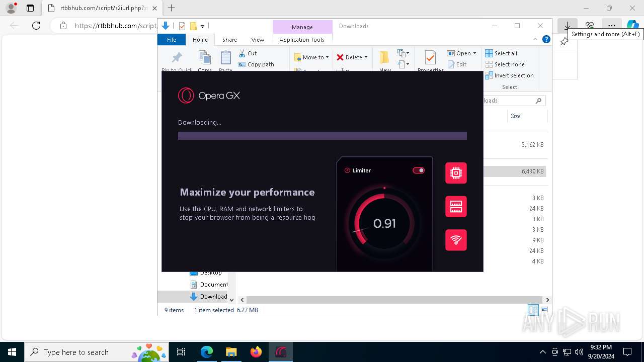Click the blue down-arrow Downloads title icon
This screenshot has width=644, height=362.
pyautogui.click(x=166, y=26)
